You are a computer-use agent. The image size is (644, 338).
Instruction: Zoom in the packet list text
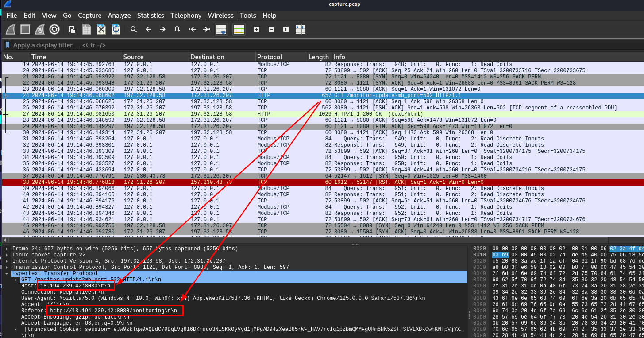[x=257, y=30]
